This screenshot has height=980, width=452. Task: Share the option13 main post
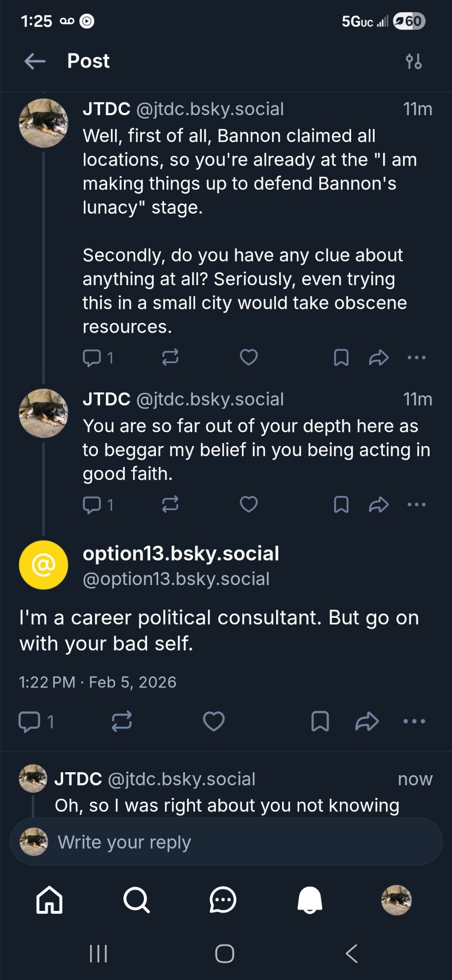pos(367,721)
